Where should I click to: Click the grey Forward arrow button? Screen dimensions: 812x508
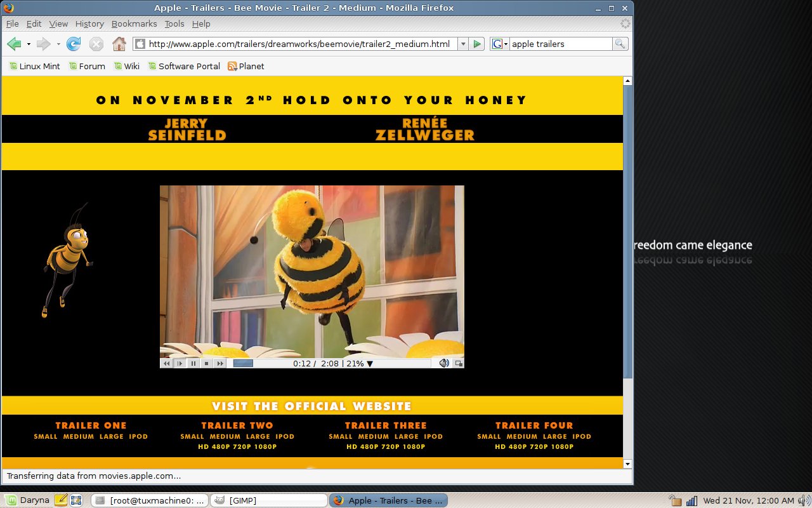43,44
